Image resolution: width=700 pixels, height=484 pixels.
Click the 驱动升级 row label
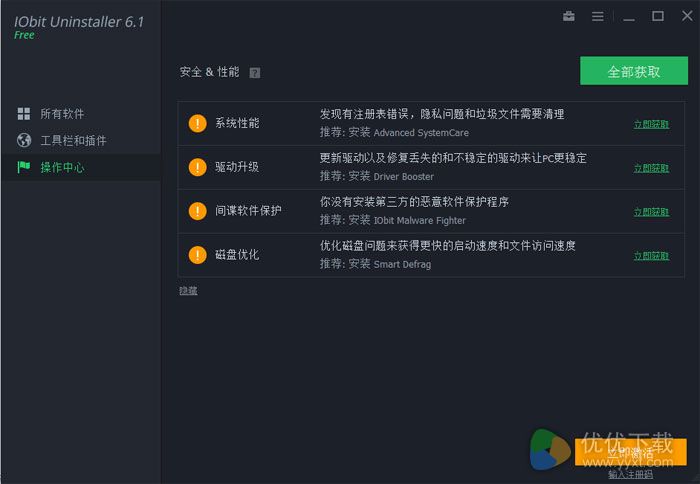click(x=237, y=167)
